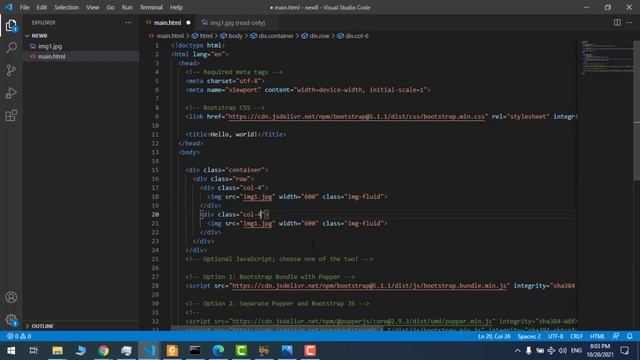Open notifications bell in status bar

pyautogui.click(x=629, y=336)
